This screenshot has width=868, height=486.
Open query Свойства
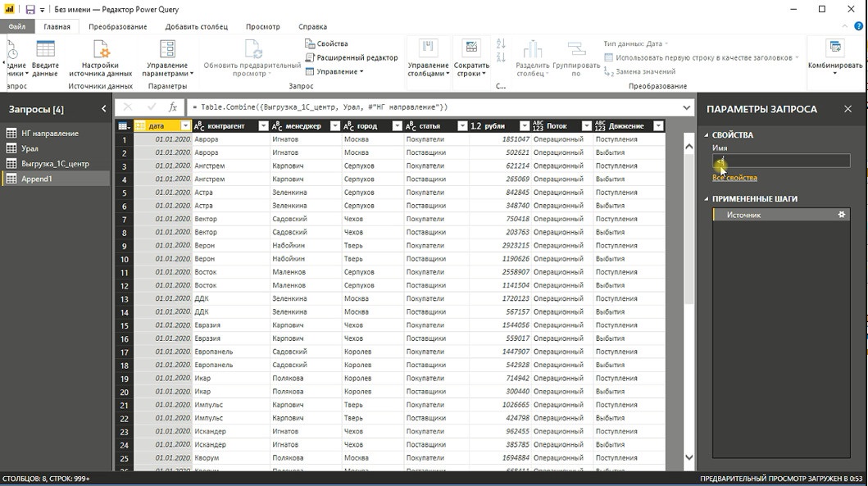(x=326, y=43)
